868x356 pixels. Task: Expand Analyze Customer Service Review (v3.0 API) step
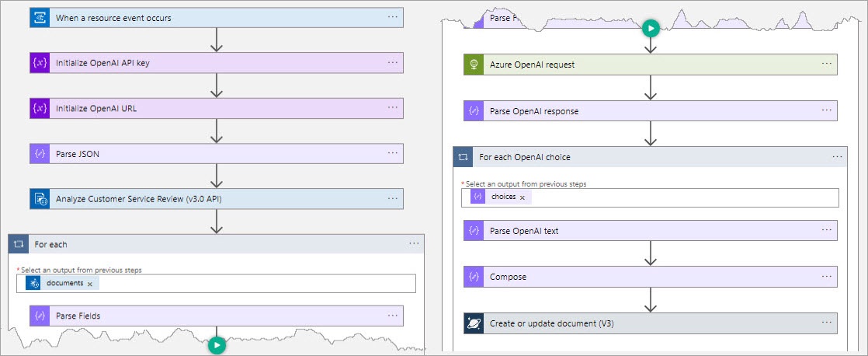point(217,199)
